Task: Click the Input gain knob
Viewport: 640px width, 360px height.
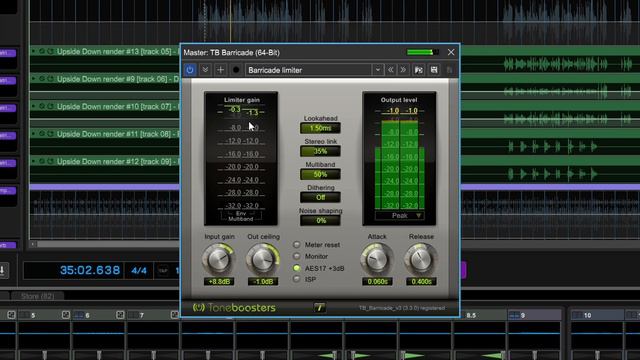Action: tap(219, 259)
